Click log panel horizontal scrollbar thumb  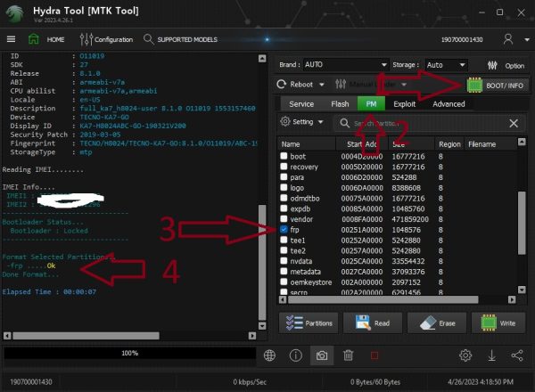click(86, 336)
